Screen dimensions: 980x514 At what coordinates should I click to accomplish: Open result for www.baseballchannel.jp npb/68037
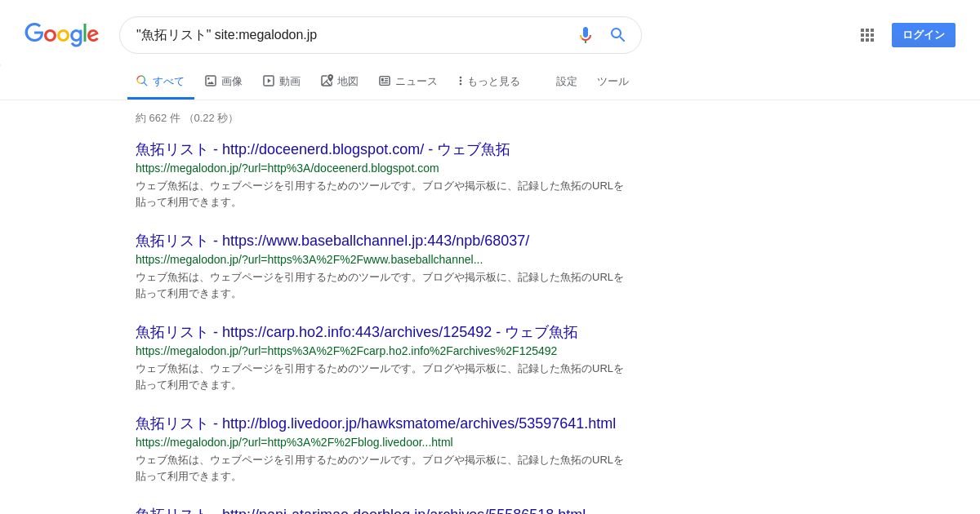tap(332, 241)
